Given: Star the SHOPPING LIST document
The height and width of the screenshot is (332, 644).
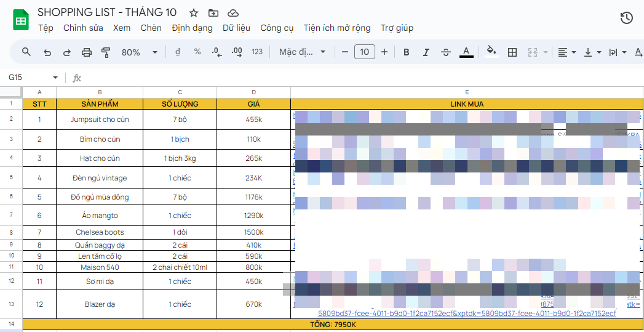Looking at the screenshot, I should 194,13.
